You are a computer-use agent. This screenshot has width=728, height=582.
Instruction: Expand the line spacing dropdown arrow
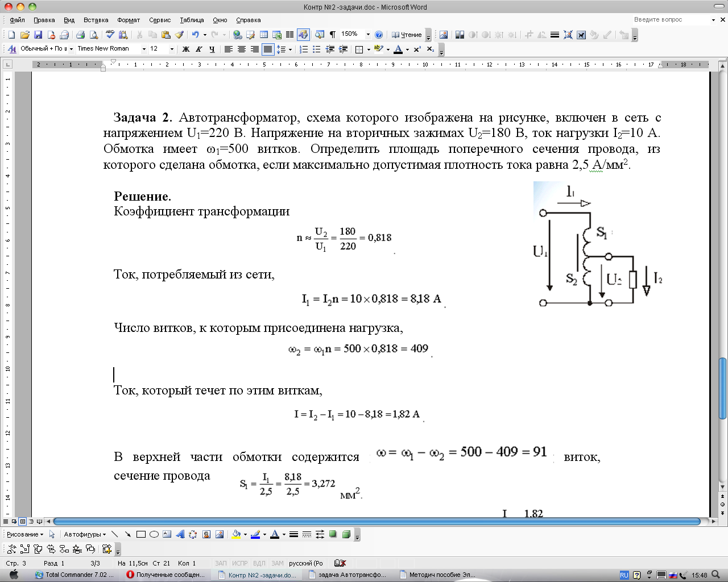click(x=290, y=49)
